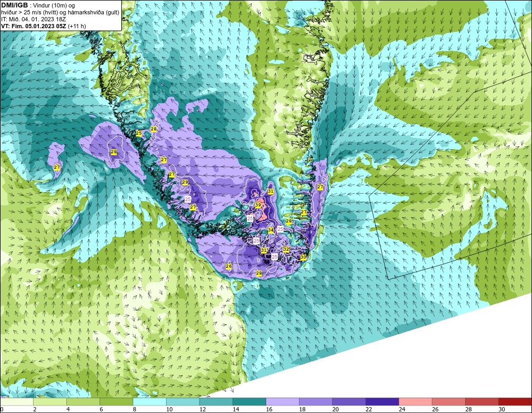Image resolution: width=532 pixels, height=413 pixels.
Task: Pick the 16–18 m/s lavender legend swatch
Action: (x=282, y=402)
